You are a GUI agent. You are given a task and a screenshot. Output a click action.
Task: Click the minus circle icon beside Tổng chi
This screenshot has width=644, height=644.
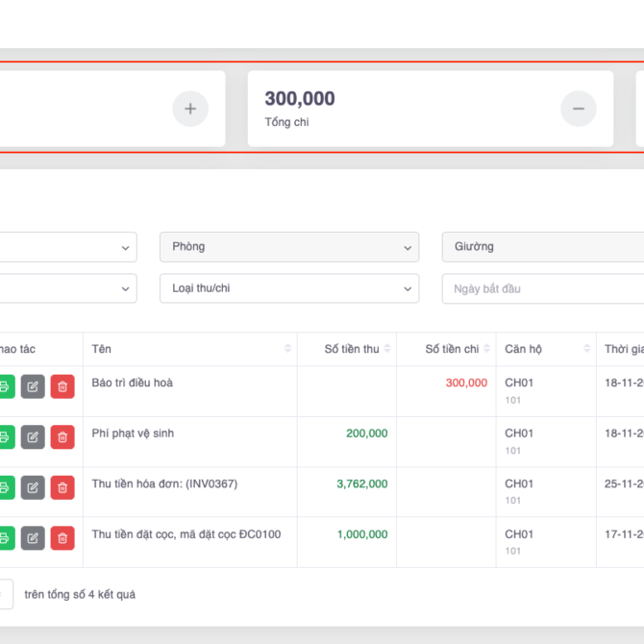click(578, 109)
